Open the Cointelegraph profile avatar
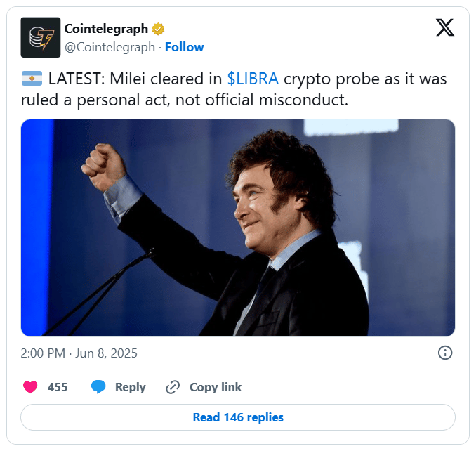Screen dimensions: 476x451 [41, 37]
